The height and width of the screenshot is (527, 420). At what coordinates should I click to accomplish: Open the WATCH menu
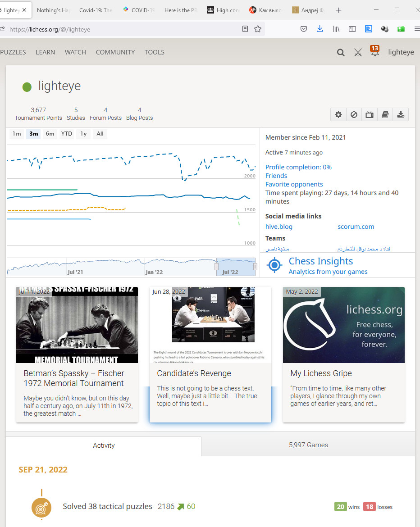[75, 52]
